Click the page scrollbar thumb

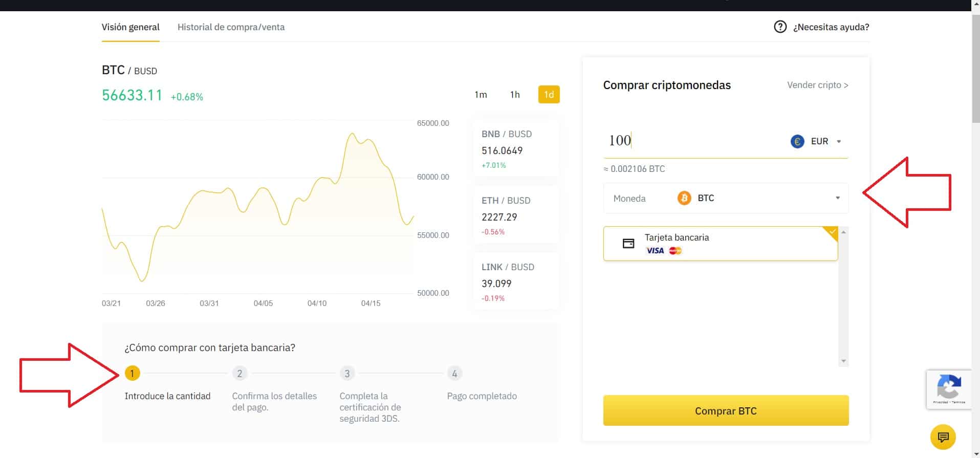tap(975, 69)
